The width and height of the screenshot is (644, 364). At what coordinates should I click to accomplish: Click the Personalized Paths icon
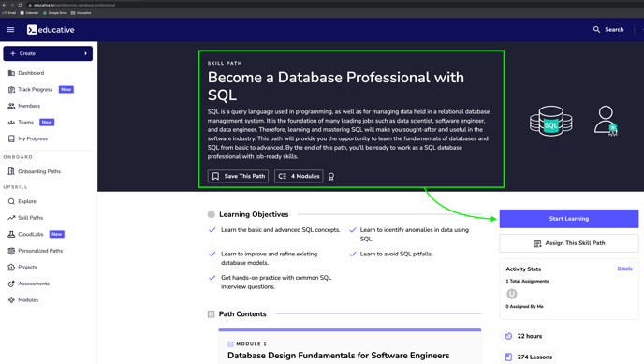(11, 251)
